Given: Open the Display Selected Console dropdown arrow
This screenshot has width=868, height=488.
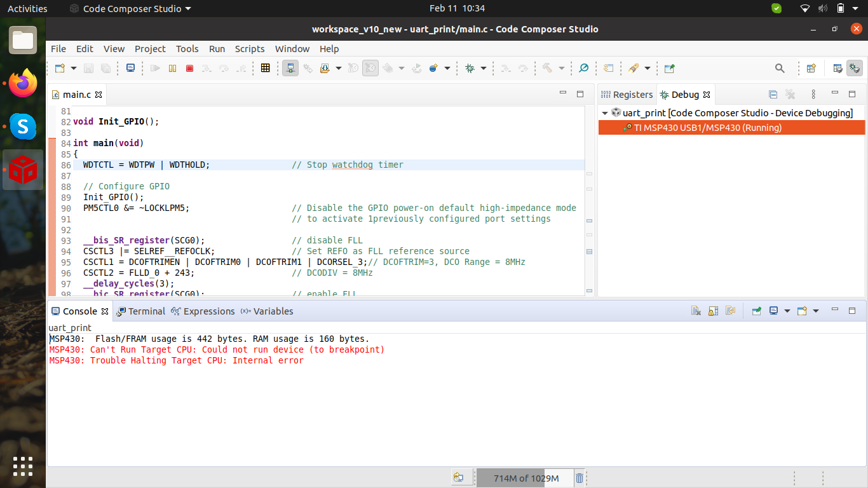Looking at the screenshot, I should point(787,311).
